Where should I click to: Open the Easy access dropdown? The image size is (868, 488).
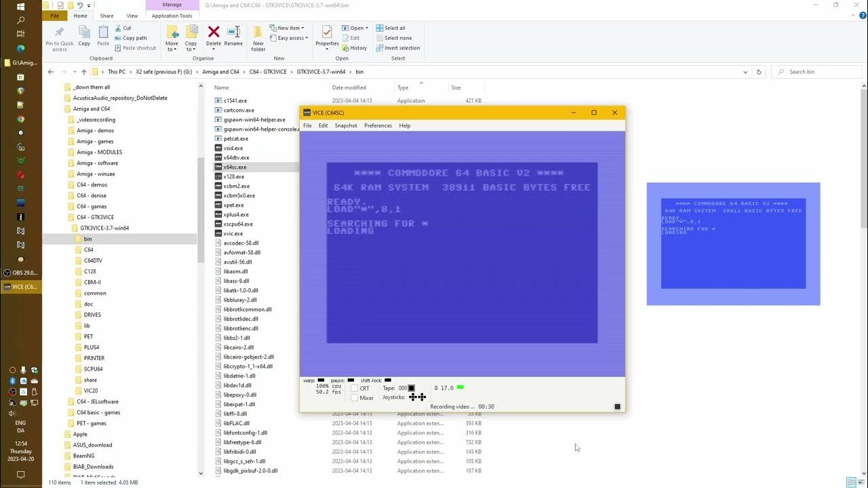click(289, 38)
